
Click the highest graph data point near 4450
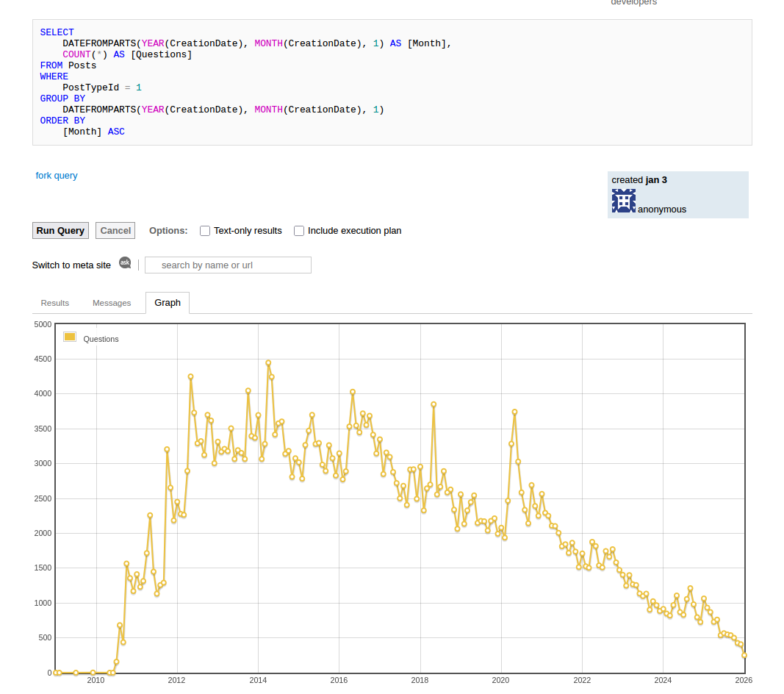pyautogui.click(x=268, y=362)
